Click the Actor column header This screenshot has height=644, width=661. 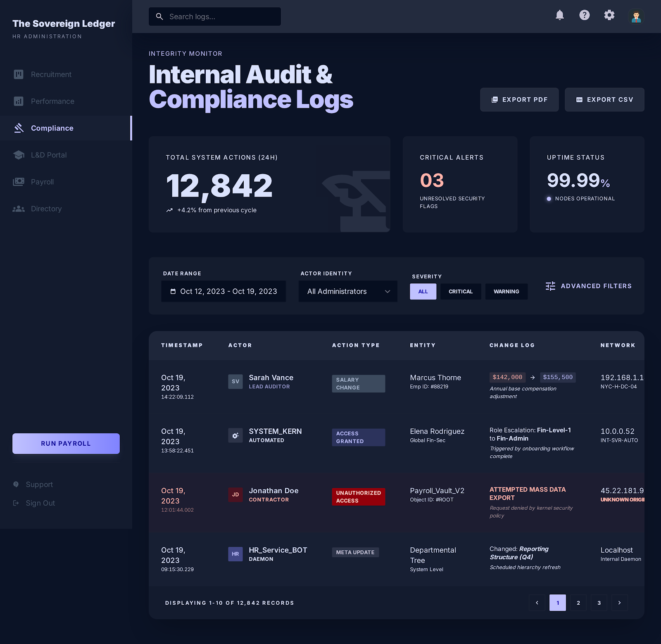click(240, 345)
